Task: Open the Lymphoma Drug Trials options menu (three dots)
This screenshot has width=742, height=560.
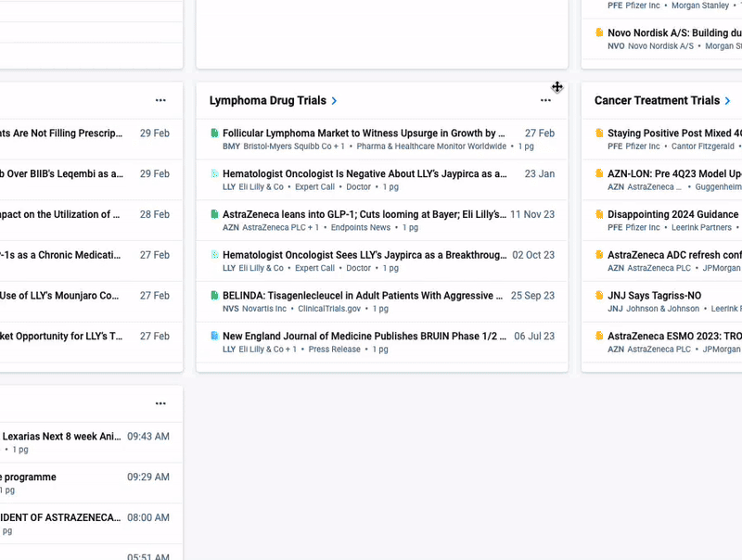Action: (x=545, y=100)
